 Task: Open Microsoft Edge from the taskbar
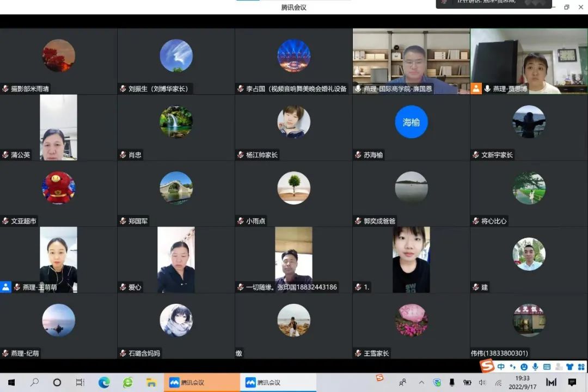104,382
